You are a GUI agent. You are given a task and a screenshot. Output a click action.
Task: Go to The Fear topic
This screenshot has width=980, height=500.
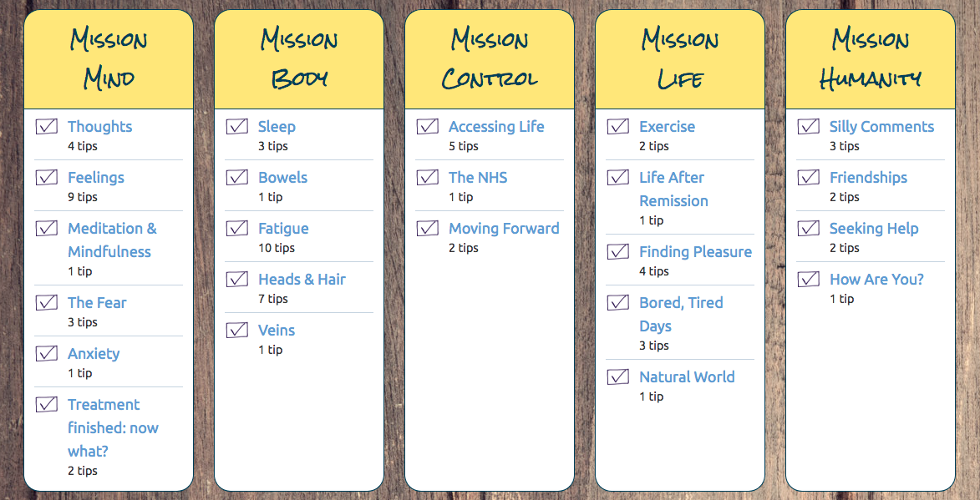pyautogui.click(x=97, y=303)
